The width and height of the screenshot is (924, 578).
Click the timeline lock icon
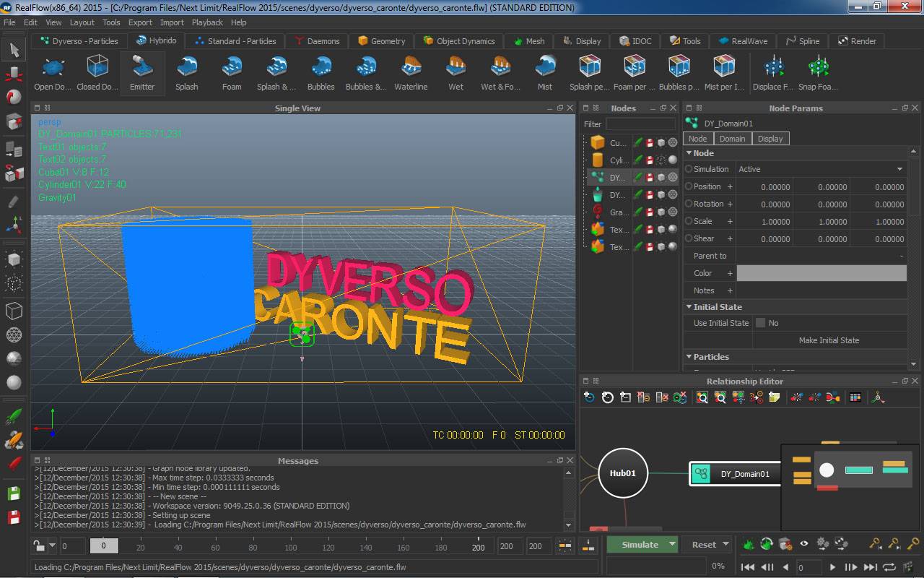click(39, 545)
